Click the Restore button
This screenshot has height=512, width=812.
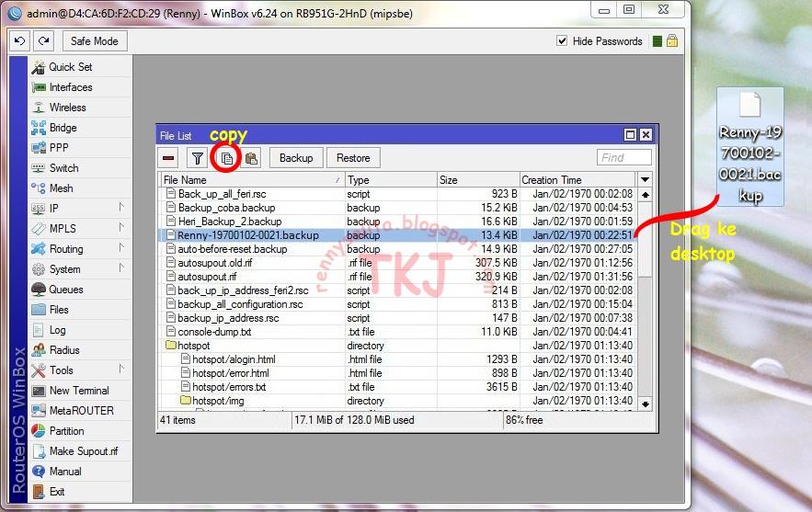point(353,158)
